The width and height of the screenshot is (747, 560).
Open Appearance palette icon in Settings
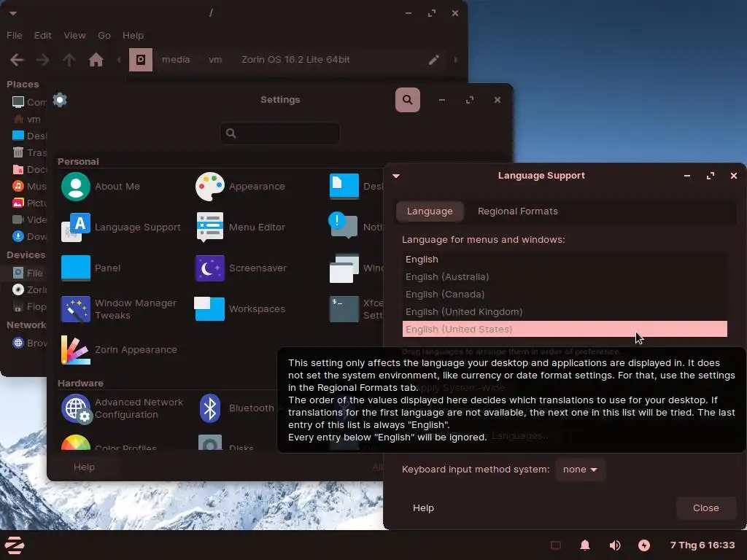coord(209,187)
